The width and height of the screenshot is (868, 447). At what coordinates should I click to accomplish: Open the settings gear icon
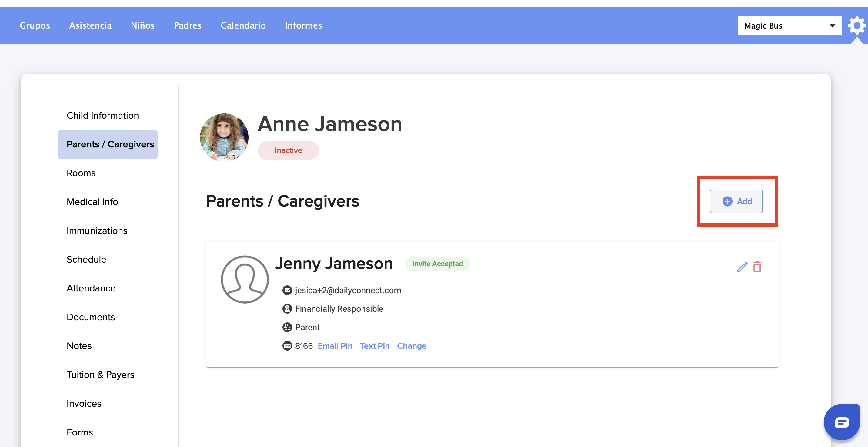[856, 25]
